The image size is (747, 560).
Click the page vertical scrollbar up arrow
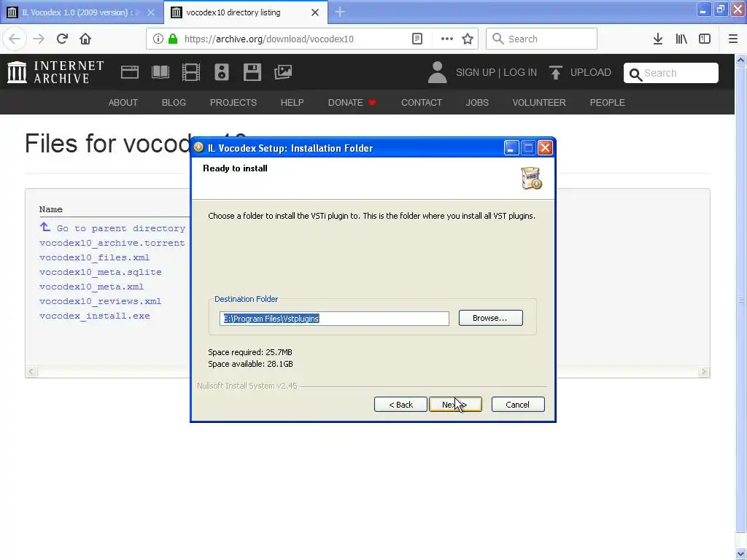(x=741, y=60)
